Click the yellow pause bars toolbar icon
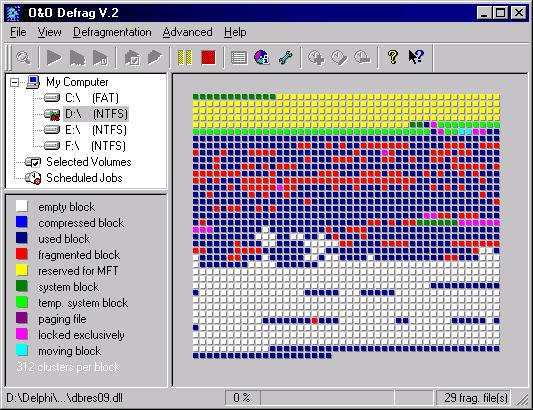Image resolution: width=533 pixels, height=410 pixels. click(185, 57)
